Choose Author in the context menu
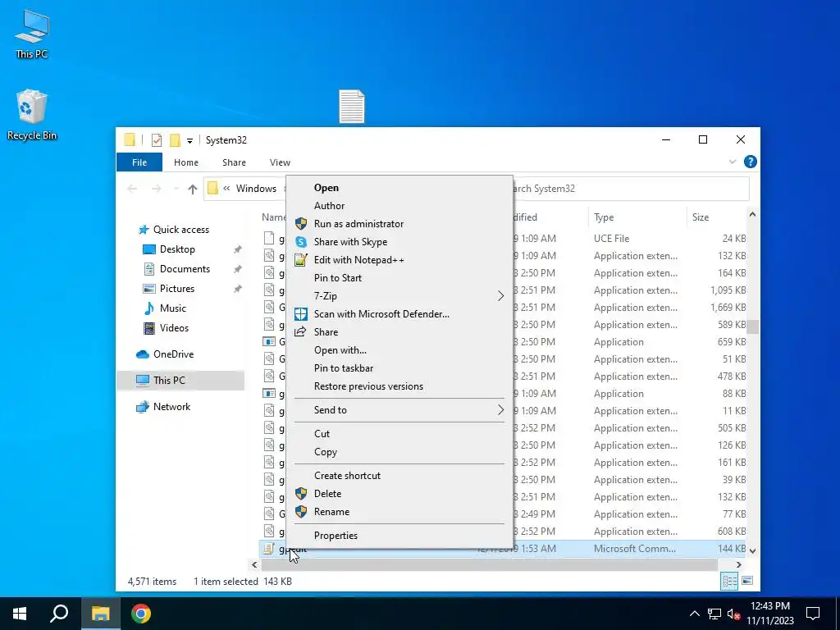 399,206
